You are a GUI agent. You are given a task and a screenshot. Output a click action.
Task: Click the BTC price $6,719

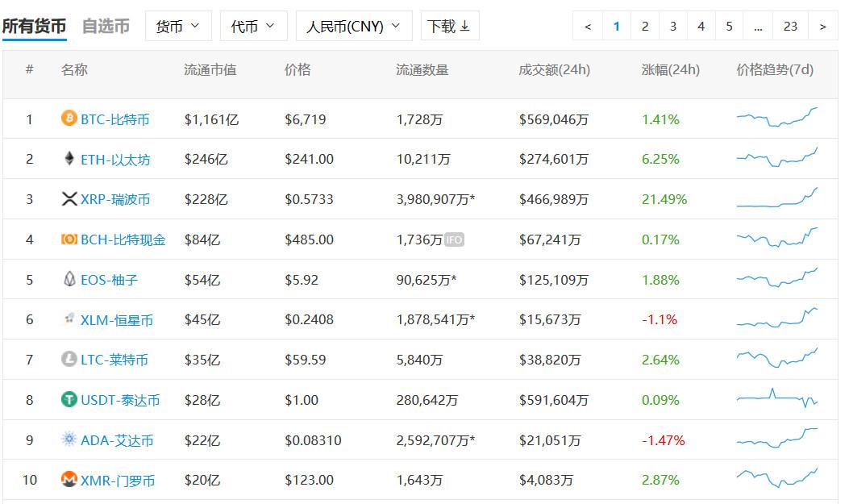point(306,119)
